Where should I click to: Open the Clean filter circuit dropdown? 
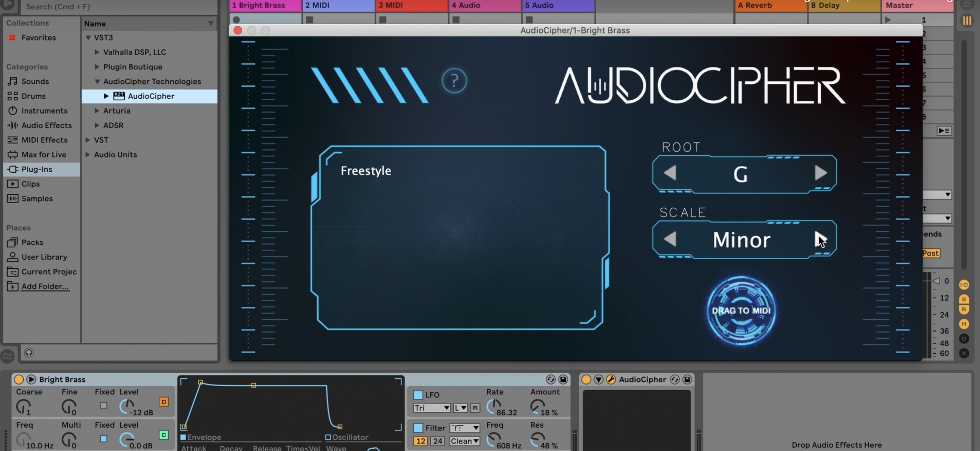465,441
